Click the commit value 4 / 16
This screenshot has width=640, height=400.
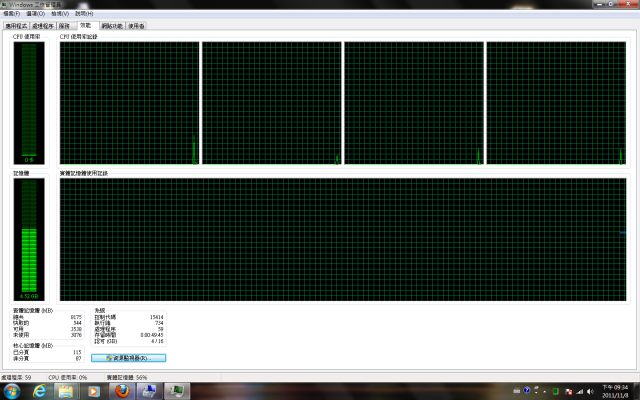[157, 341]
